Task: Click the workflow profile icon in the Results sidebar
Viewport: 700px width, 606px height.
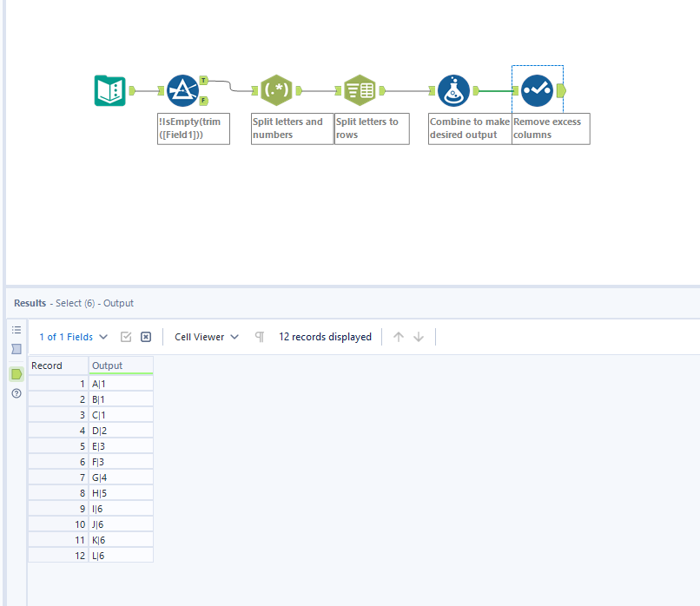Action: click(x=16, y=349)
